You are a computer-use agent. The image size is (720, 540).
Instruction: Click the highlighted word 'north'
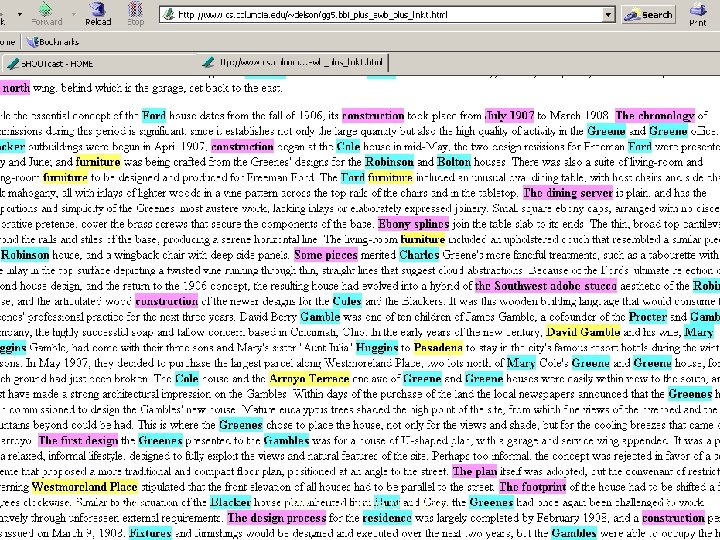click(x=16, y=87)
